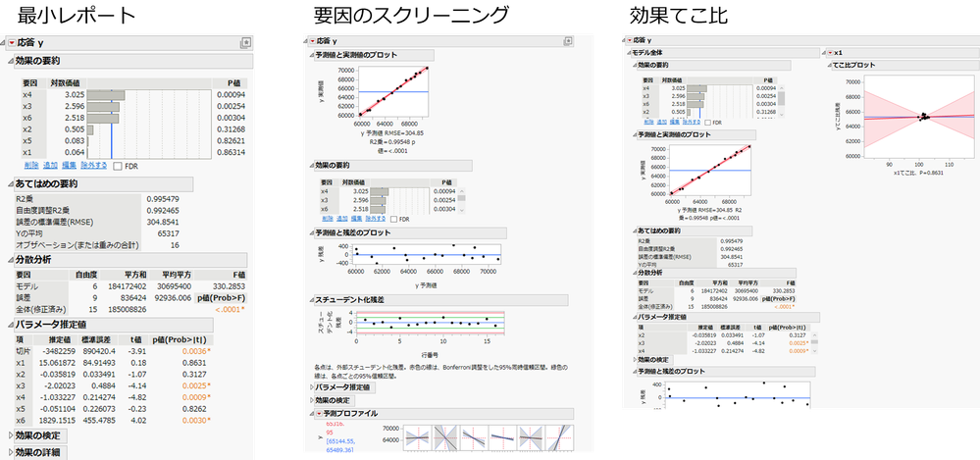
Task: Open 予測プロファイル red triangle menu
Action: pyautogui.click(x=320, y=413)
